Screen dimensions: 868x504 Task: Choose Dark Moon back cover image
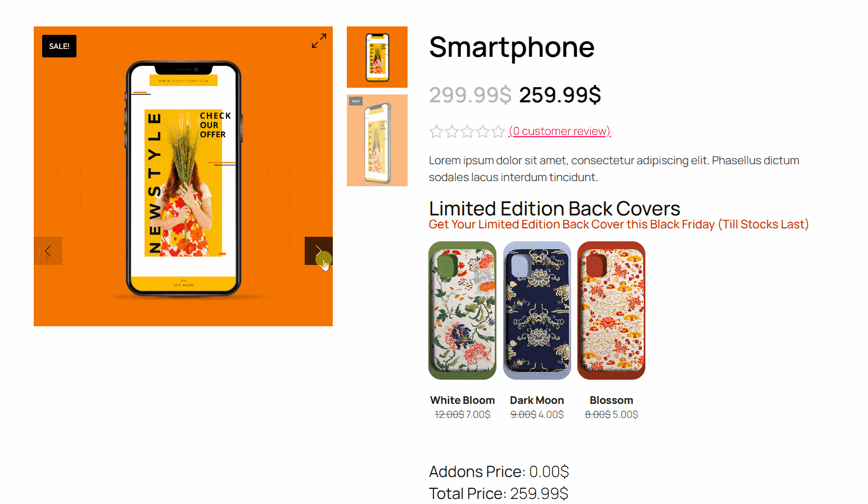(537, 310)
